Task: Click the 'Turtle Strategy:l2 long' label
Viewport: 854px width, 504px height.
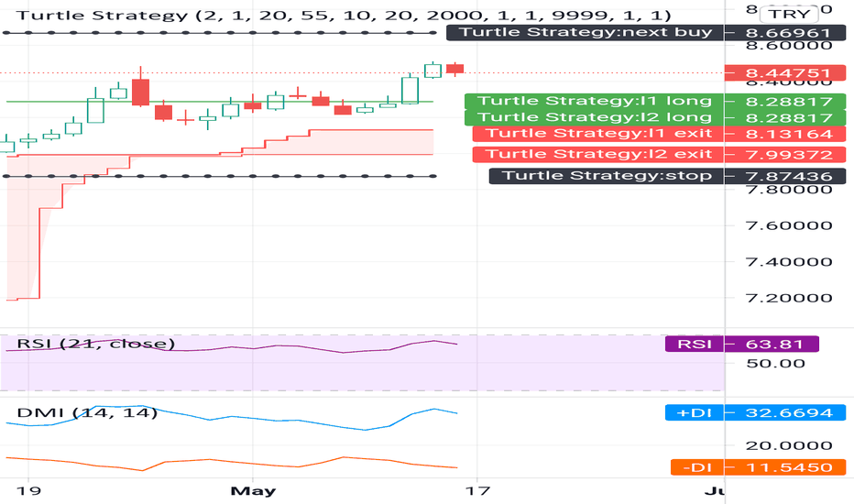Action: (594, 117)
